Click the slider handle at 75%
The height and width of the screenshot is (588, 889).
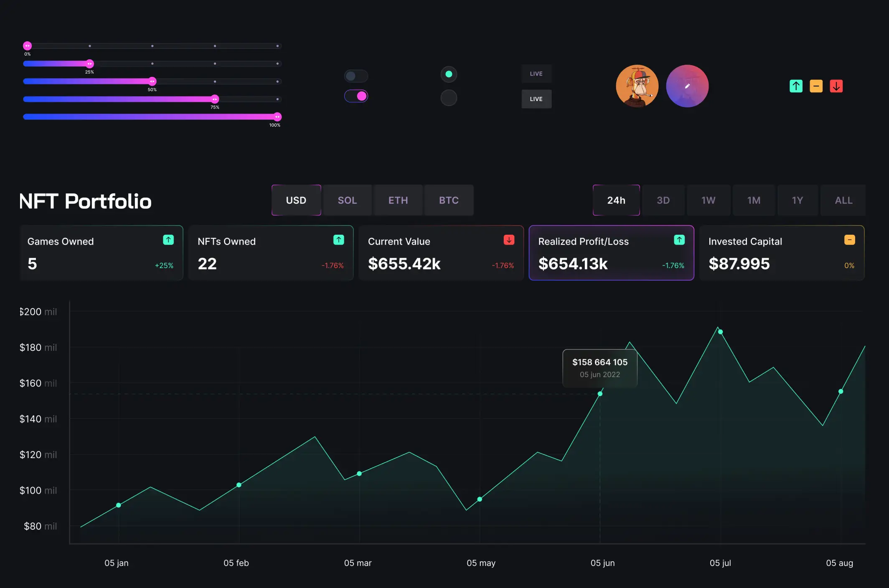(x=215, y=99)
